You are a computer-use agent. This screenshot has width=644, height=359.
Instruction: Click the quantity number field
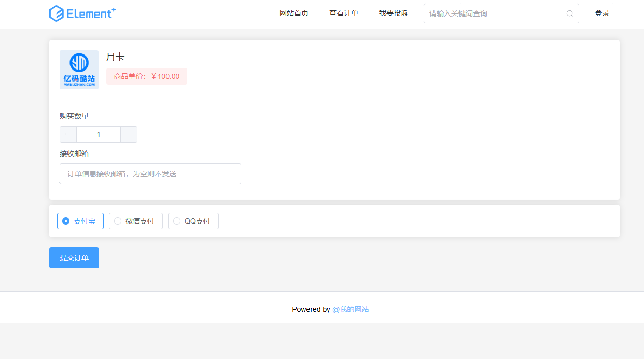[98, 134]
